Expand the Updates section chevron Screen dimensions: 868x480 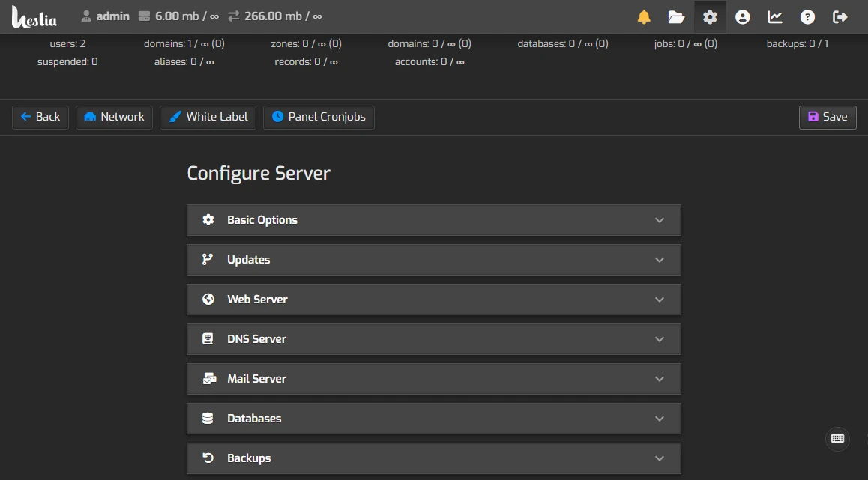[x=660, y=260]
